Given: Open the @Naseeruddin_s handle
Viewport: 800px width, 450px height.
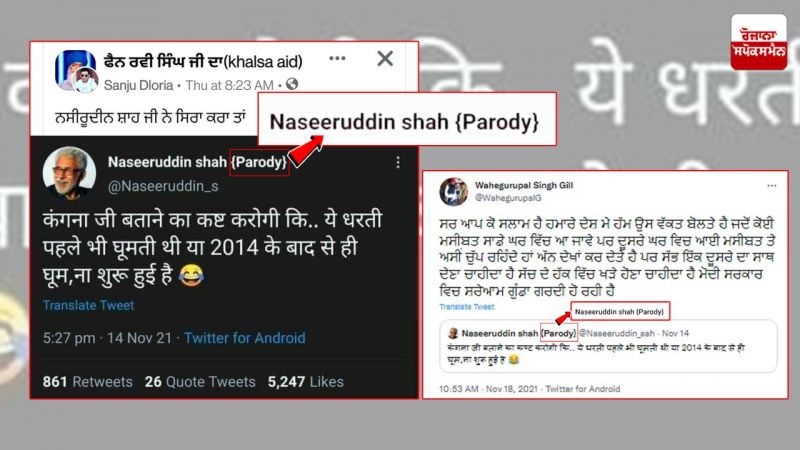Looking at the screenshot, I should tap(163, 186).
